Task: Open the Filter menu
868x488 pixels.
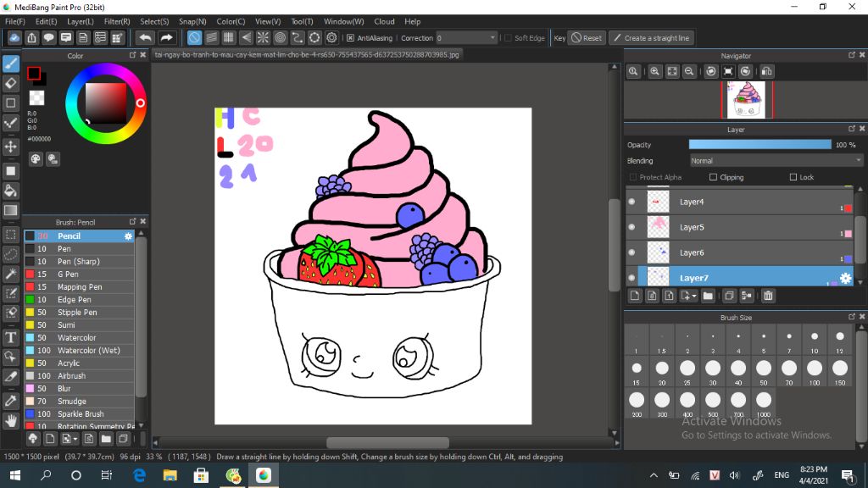Action: 117,21
